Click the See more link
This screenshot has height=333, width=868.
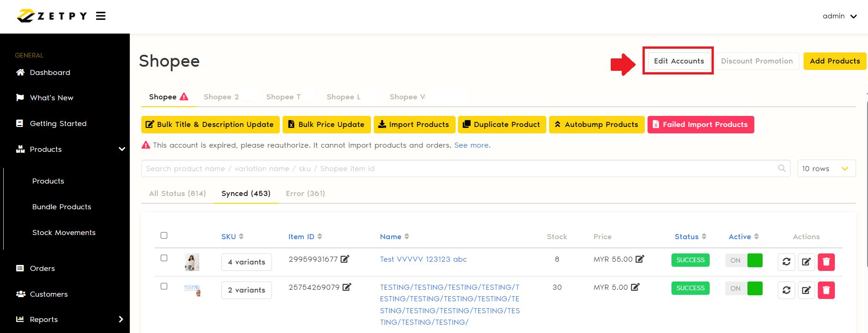coord(472,145)
